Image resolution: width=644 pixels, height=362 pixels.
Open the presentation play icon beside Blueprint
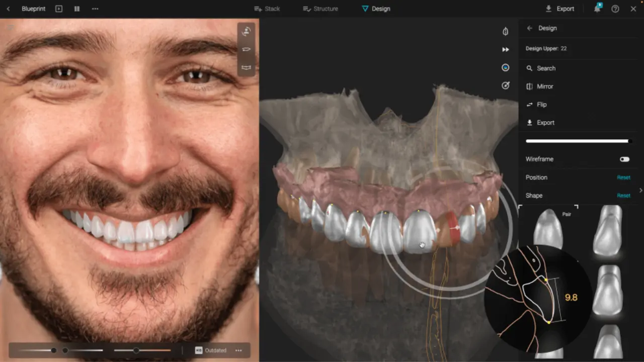(x=59, y=9)
